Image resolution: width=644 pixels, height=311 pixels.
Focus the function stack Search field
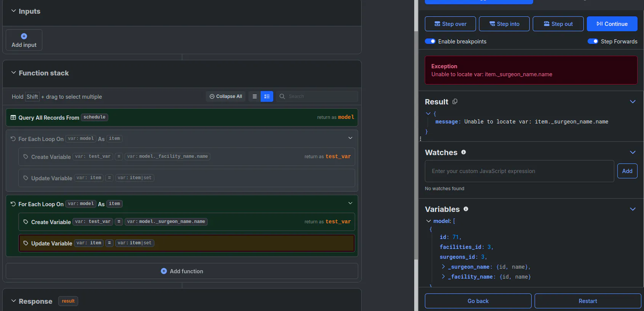(x=317, y=96)
